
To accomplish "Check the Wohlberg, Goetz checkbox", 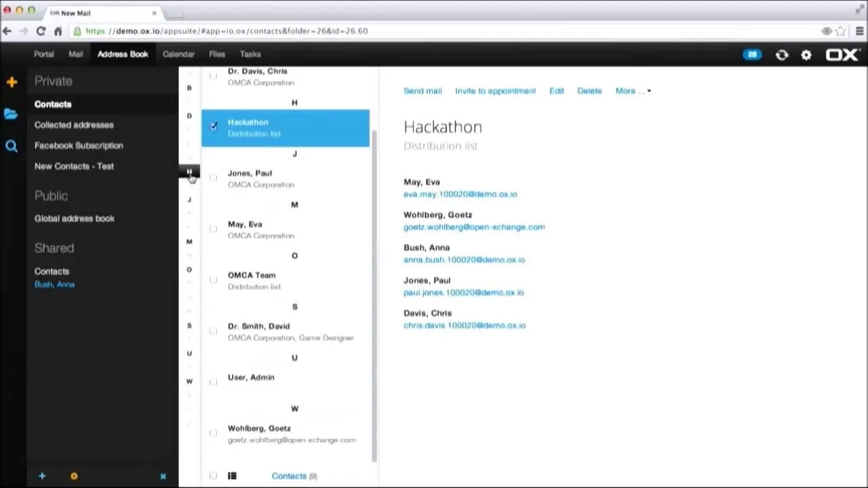I will coord(214,432).
